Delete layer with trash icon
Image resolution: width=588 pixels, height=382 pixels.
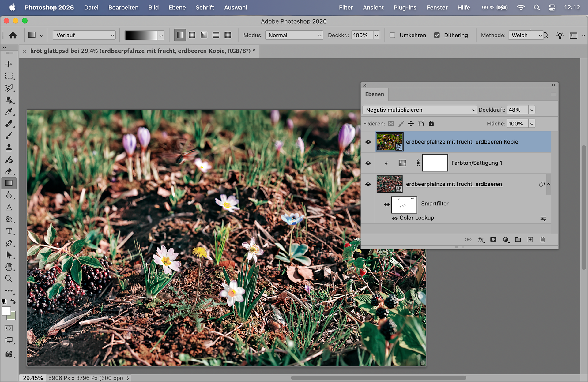pyautogui.click(x=543, y=240)
